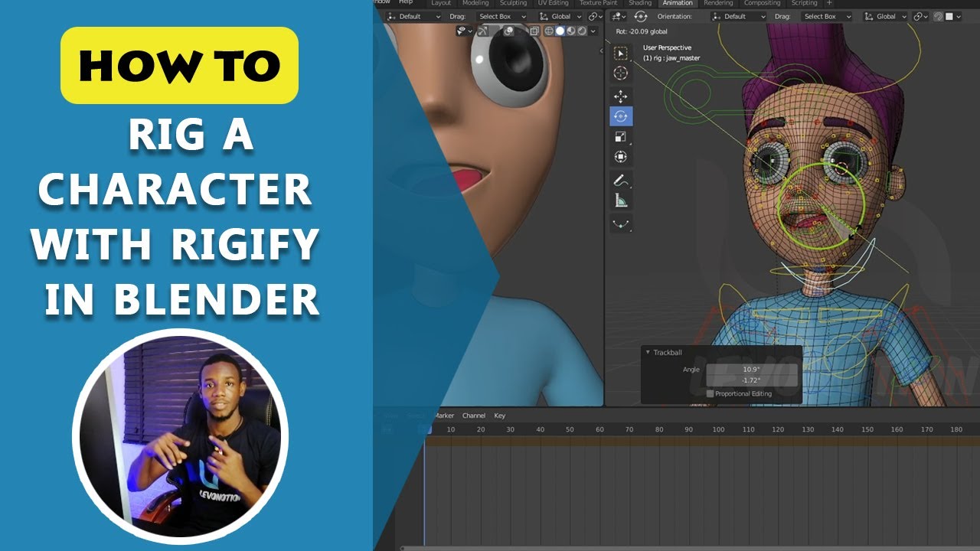Add a new workspace with plus button
This screenshot has height=551, width=980.
pos(829,3)
